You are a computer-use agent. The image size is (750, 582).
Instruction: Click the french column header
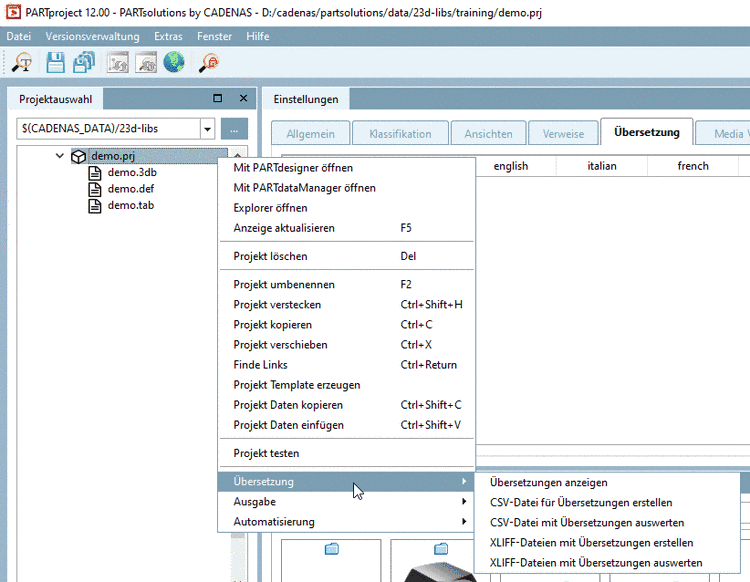tap(693, 166)
